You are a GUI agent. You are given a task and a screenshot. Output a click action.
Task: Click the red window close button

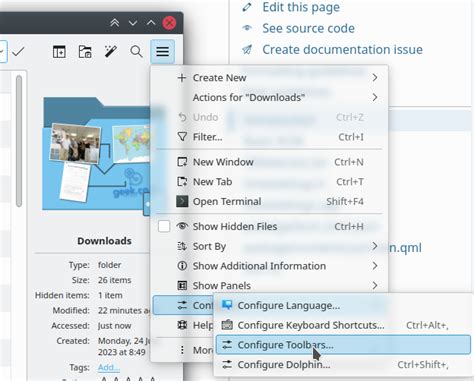pos(169,23)
